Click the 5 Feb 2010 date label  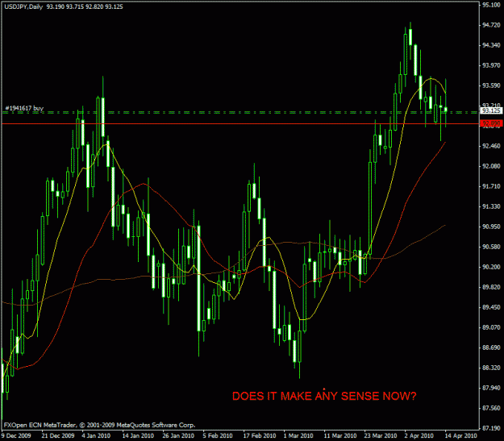point(218,436)
